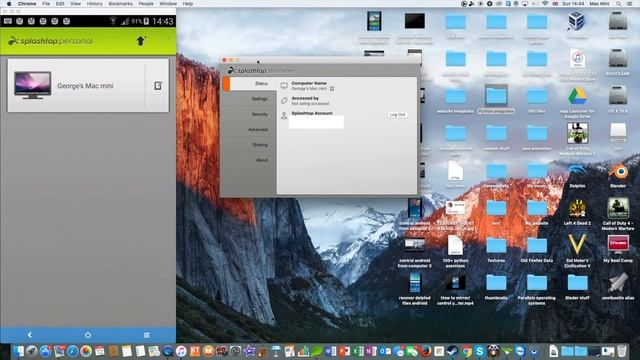Open Google Chrome from the Dock
Screen dimensions: 640x360
coord(467,351)
